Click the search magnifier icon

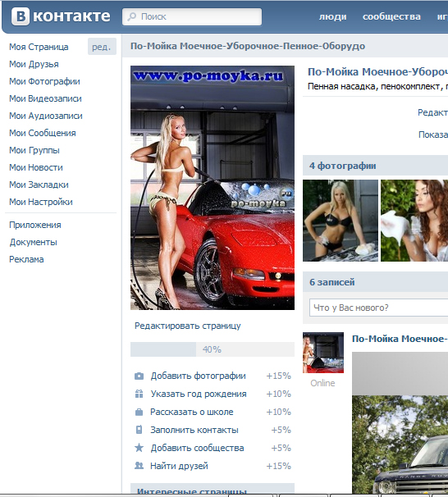(x=131, y=16)
